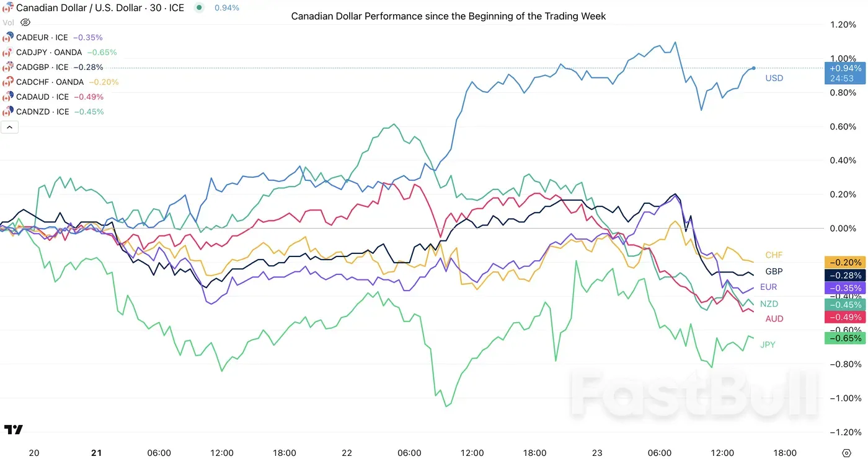Image resolution: width=868 pixels, height=459 pixels.
Task: Click the CADGBP flag icon
Action: (x=8, y=67)
